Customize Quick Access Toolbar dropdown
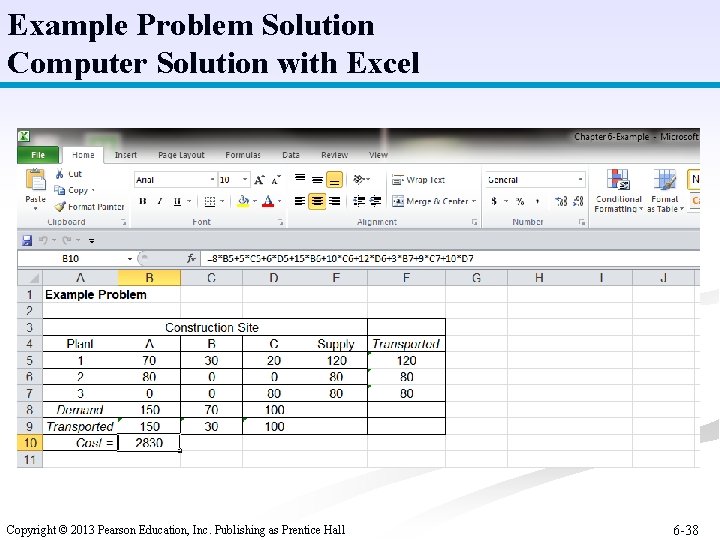The width and height of the screenshot is (720, 540). point(92,240)
